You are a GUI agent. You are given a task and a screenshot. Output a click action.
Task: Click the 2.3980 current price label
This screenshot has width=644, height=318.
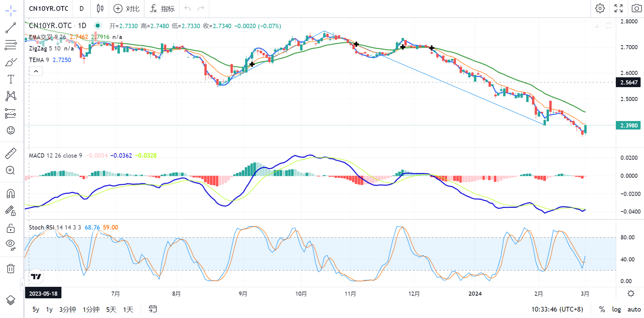tap(629, 125)
